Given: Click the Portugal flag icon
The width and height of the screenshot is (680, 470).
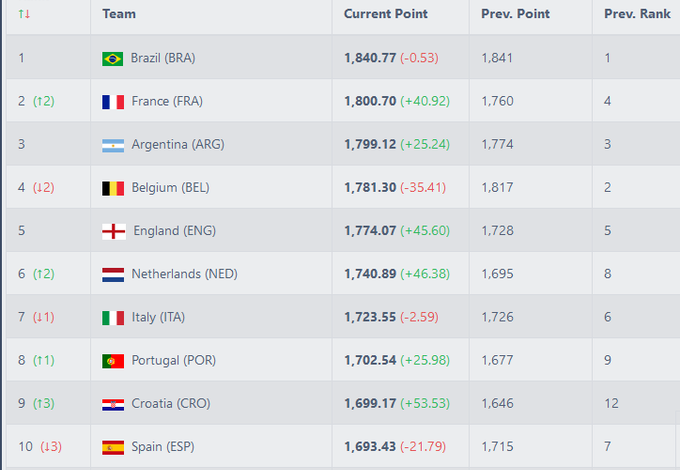Looking at the screenshot, I should pos(113,361).
